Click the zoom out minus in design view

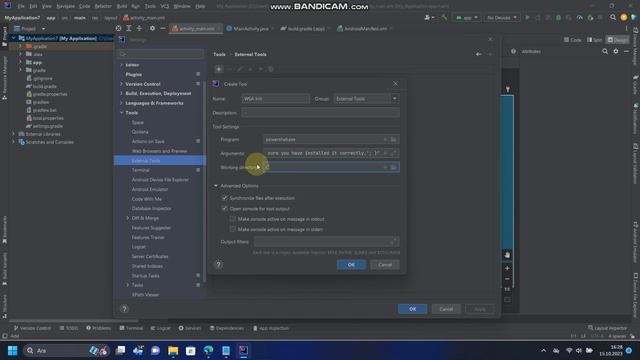point(507,279)
